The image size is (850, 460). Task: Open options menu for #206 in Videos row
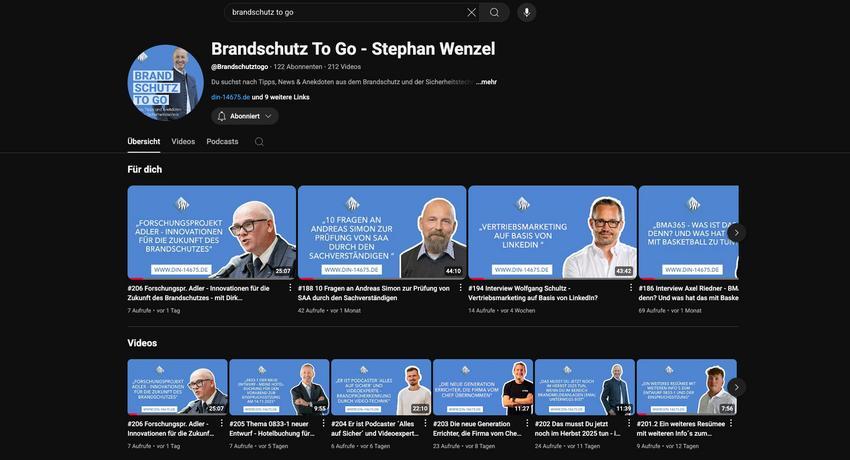tap(222, 423)
